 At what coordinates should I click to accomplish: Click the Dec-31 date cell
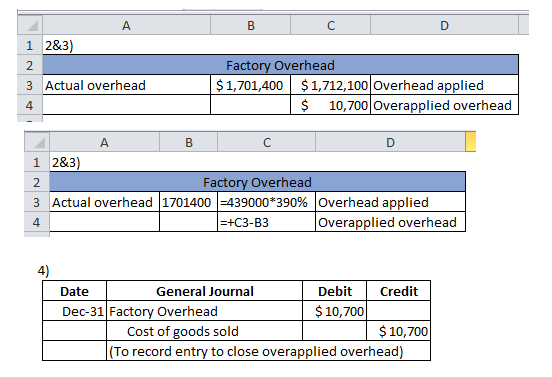click(x=74, y=311)
